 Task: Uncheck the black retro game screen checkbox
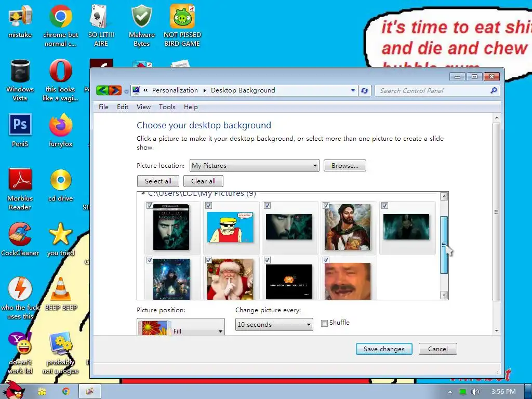[268, 260]
